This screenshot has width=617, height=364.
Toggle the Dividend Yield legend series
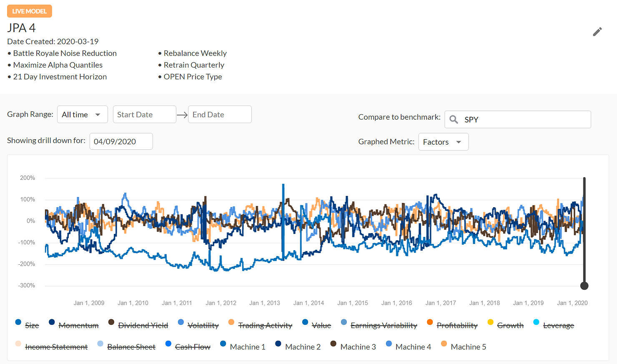tap(138, 325)
